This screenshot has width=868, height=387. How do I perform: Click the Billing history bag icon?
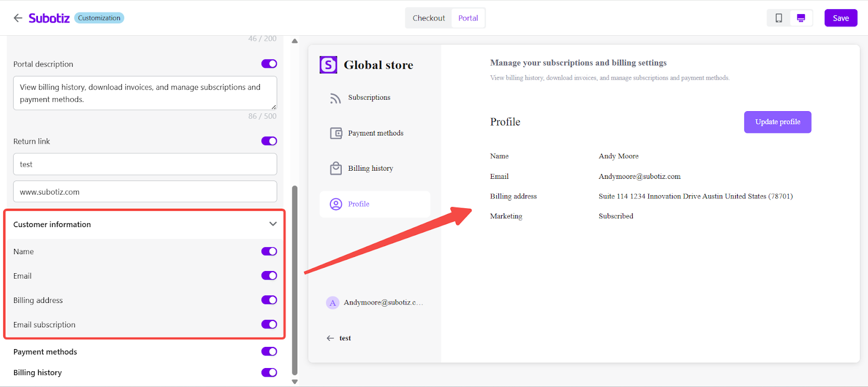pyautogui.click(x=336, y=169)
